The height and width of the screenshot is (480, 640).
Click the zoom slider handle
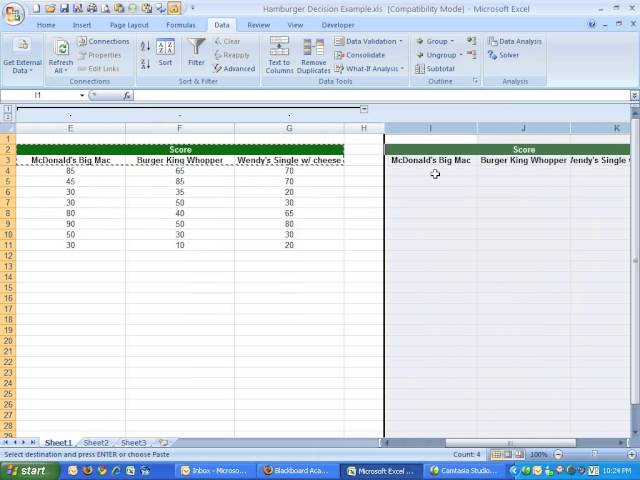point(594,454)
